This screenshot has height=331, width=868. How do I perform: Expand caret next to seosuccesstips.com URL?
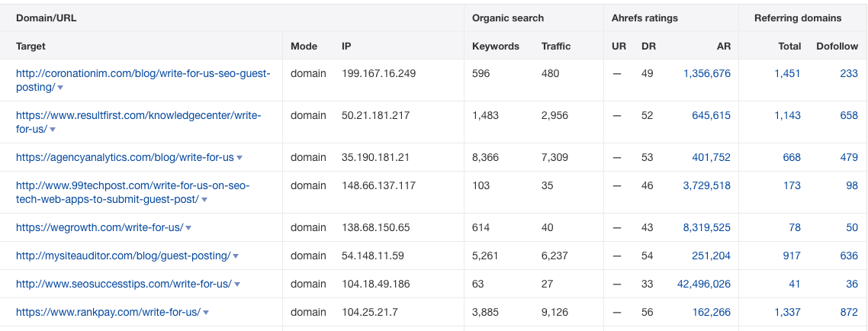[237, 284]
